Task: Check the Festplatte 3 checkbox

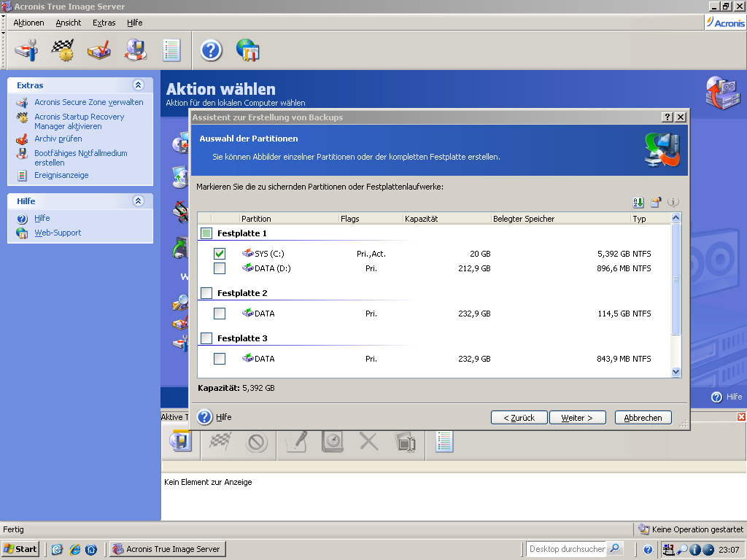Action: click(206, 338)
